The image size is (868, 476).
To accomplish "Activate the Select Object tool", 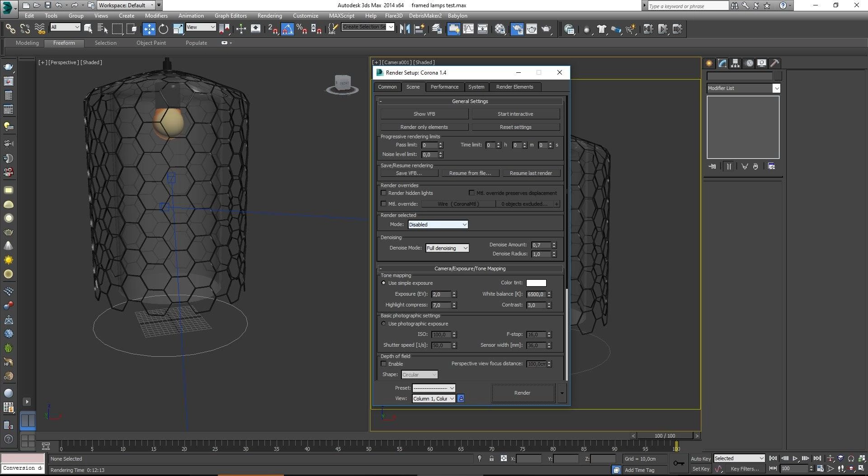I will click(x=88, y=29).
